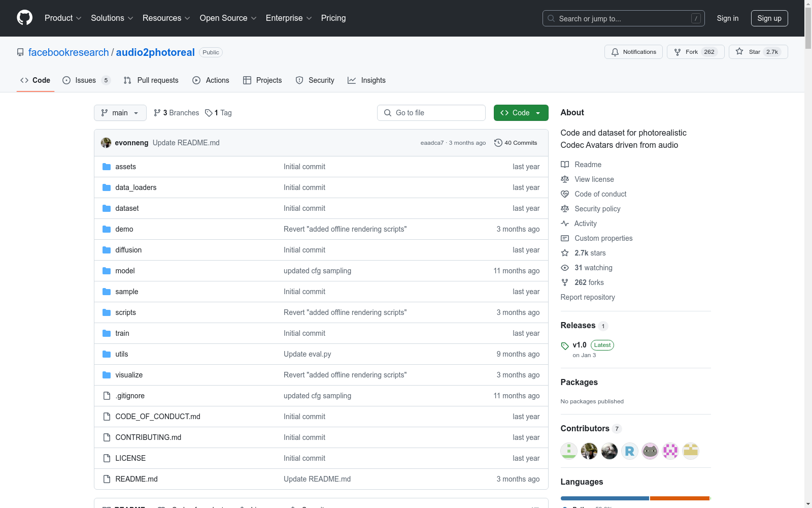Fork the repository
This screenshot has width=812, height=508.
tap(696, 52)
